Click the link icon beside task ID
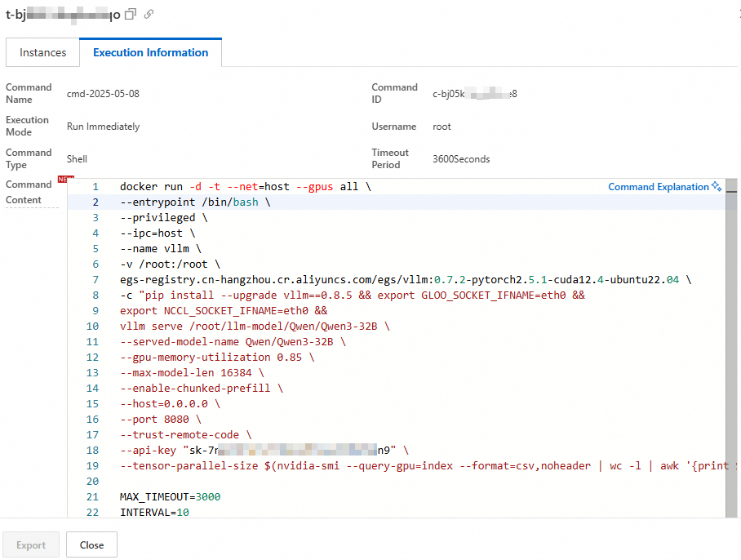This screenshot has height=560, width=741. (x=149, y=14)
